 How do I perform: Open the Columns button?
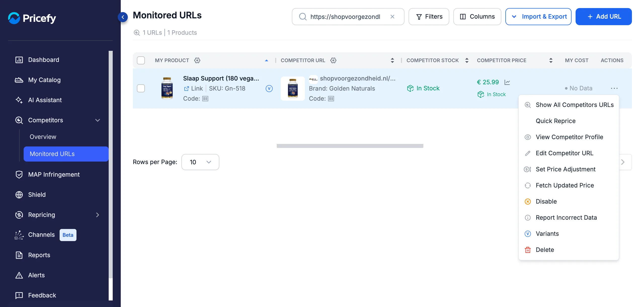tap(477, 17)
